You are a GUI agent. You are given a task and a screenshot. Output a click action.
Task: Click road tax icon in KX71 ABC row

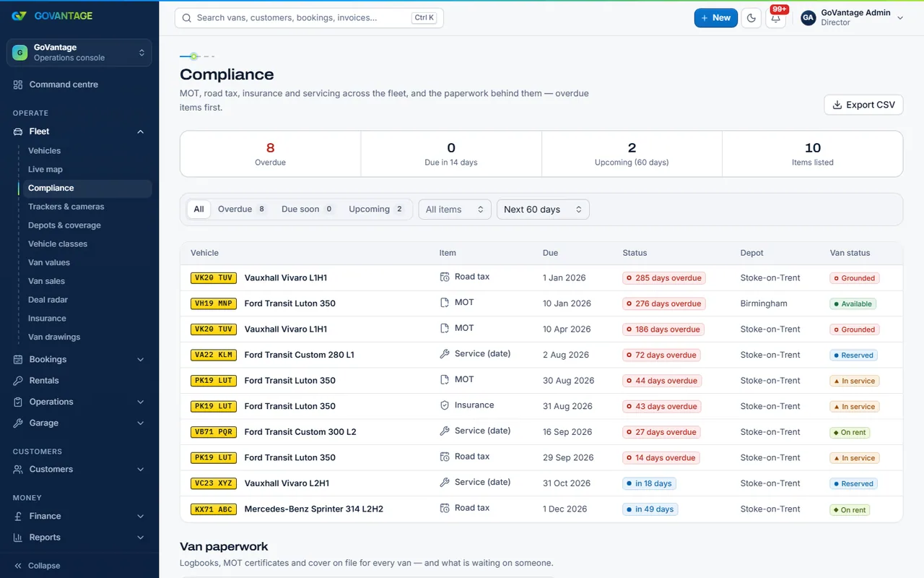click(x=445, y=508)
